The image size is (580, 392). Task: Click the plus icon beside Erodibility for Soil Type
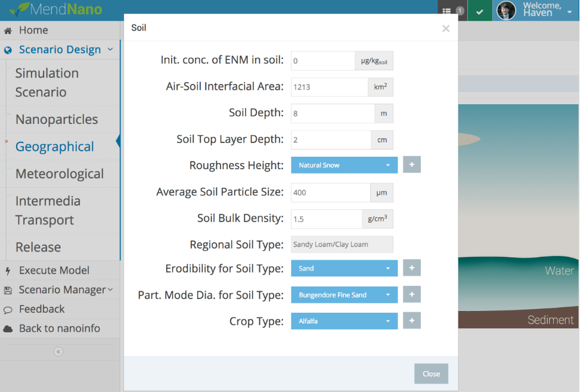click(411, 268)
